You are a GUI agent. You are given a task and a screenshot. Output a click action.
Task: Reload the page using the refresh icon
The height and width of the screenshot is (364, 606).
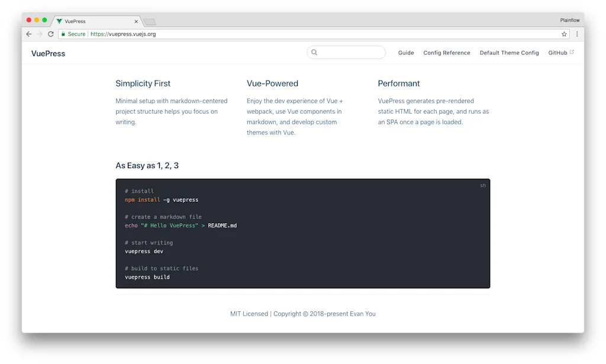click(50, 34)
